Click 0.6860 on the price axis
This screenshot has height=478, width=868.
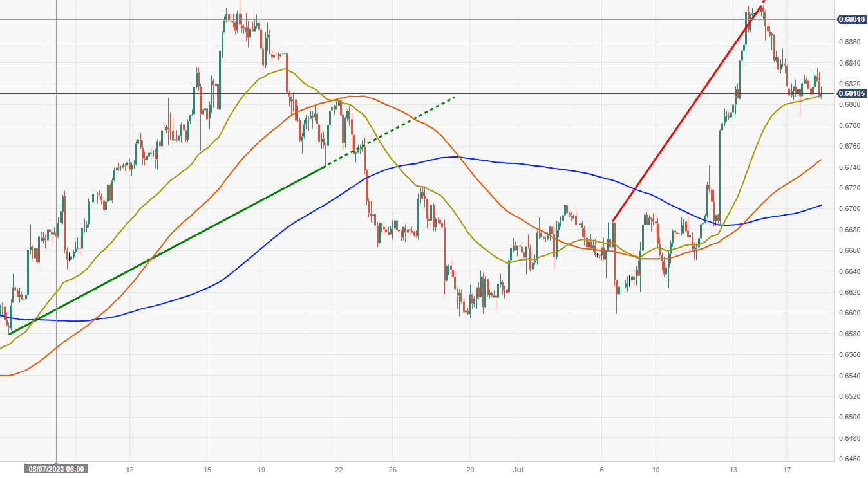click(850, 42)
